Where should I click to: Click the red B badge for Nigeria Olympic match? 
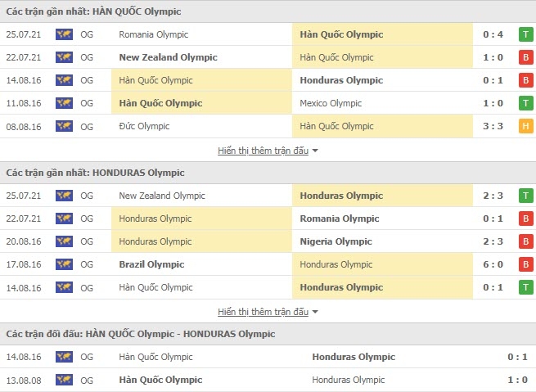coord(525,241)
